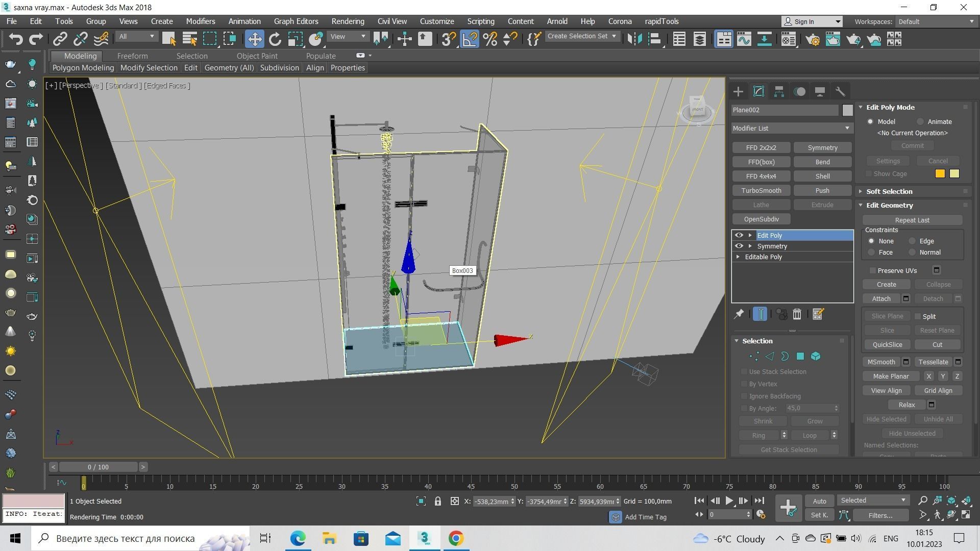Image resolution: width=980 pixels, height=551 pixels.
Task: Click Remove modifier trash icon
Action: tap(797, 314)
